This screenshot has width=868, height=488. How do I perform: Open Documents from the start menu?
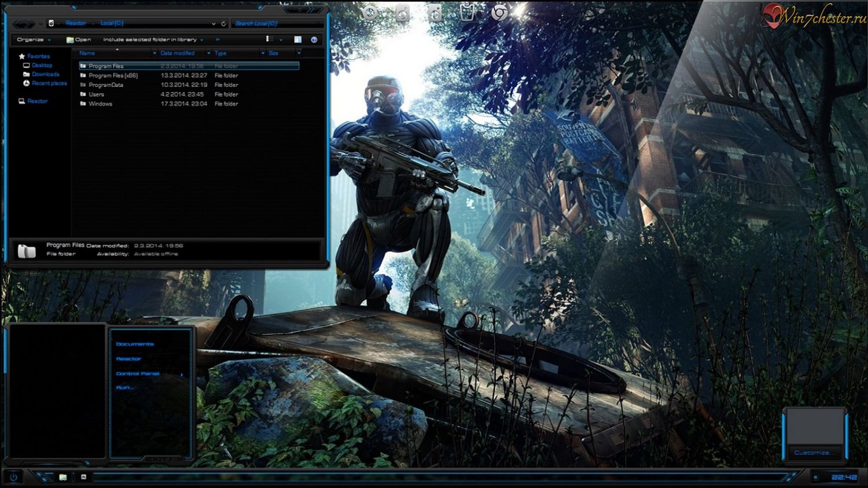click(135, 344)
